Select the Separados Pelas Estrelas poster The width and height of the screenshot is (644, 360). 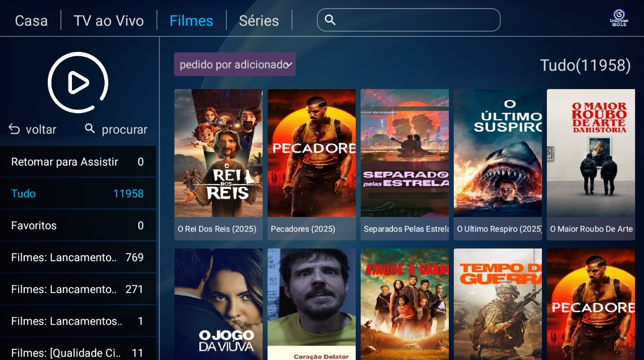(405, 165)
